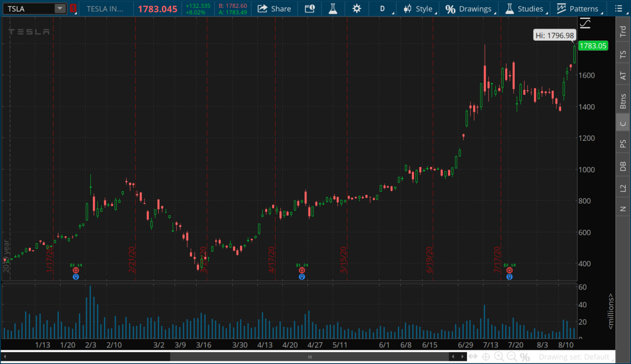Click the Share button
The image size is (631, 364).
click(274, 8)
